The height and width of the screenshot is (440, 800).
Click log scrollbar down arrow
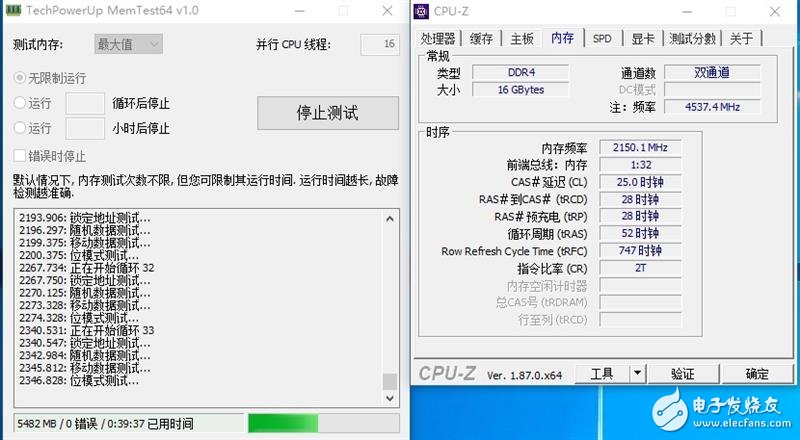[x=390, y=398]
